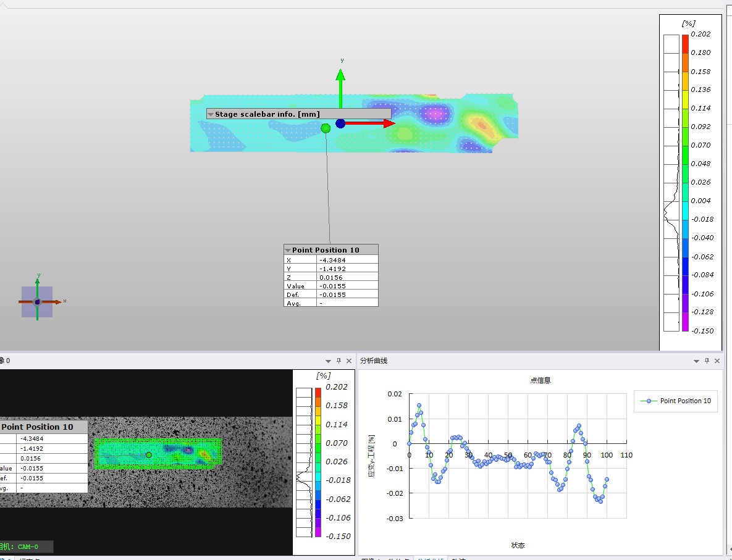Select the green point marker in the camera image
732x560 pixels.
tap(149, 455)
